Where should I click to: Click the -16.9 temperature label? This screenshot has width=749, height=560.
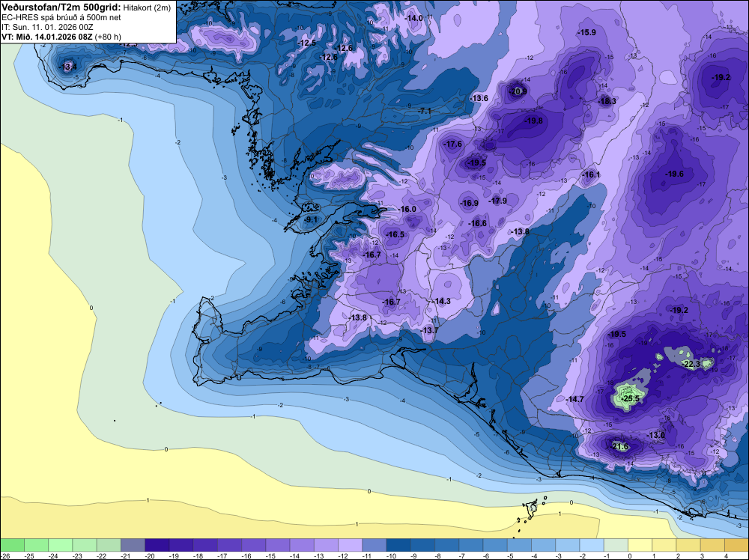[469, 203]
